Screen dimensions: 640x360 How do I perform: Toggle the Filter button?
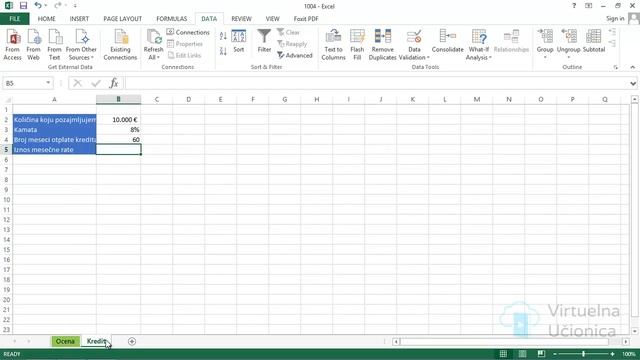(x=264, y=41)
